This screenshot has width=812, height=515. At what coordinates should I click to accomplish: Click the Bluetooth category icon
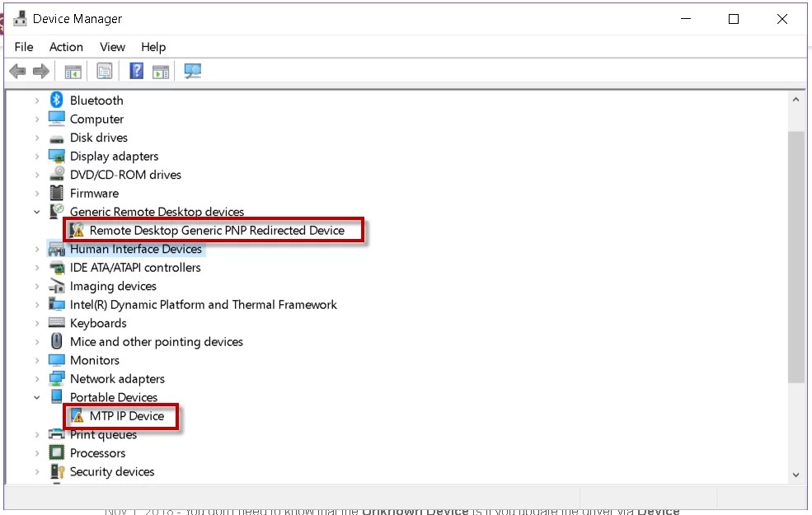[x=56, y=100]
